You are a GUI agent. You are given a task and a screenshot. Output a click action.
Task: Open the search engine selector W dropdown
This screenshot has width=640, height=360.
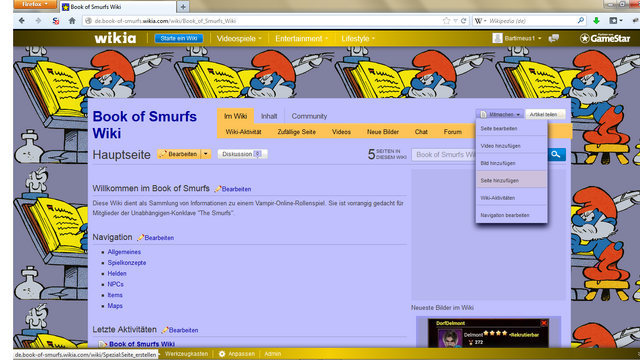tap(480, 21)
